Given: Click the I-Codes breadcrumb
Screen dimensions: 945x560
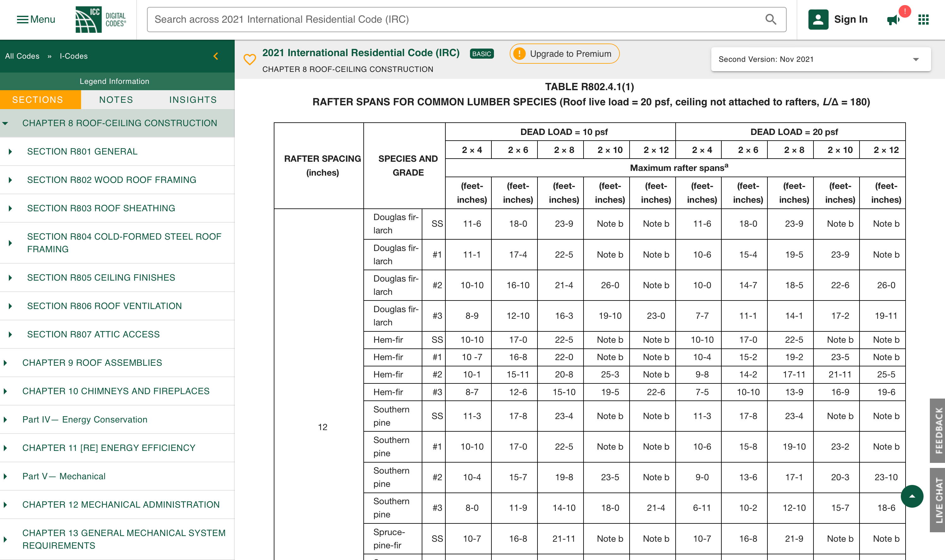Looking at the screenshot, I should coord(73,56).
